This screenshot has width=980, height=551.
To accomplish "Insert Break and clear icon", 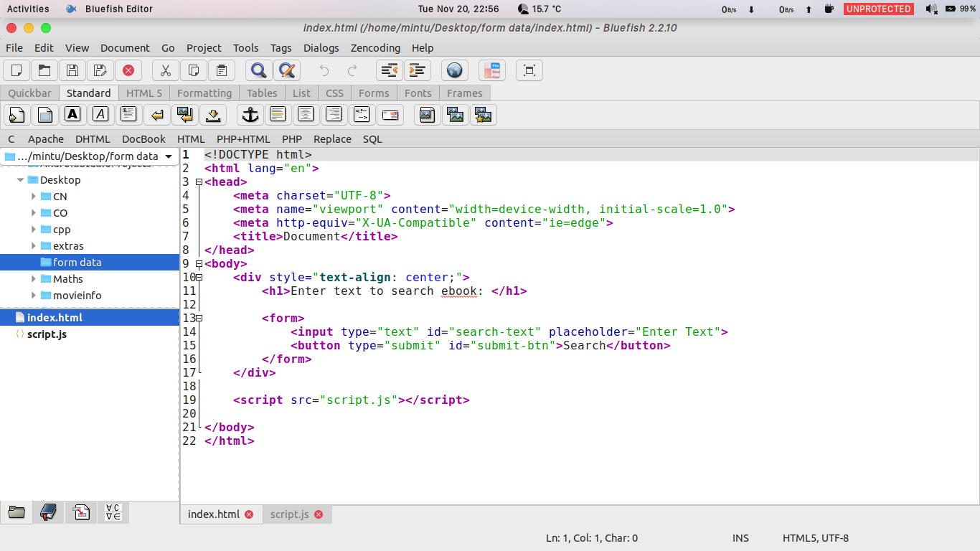I will (x=184, y=115).
